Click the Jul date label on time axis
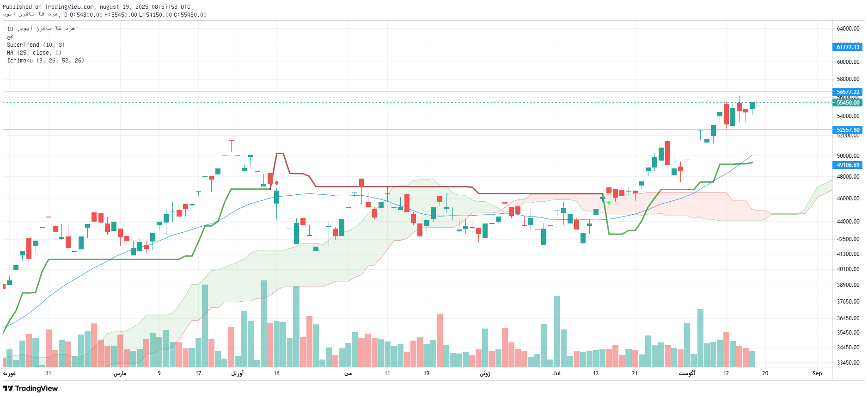The height and width of the screenshot is (397, 868). pyautogui.click(x=556, y=373)
